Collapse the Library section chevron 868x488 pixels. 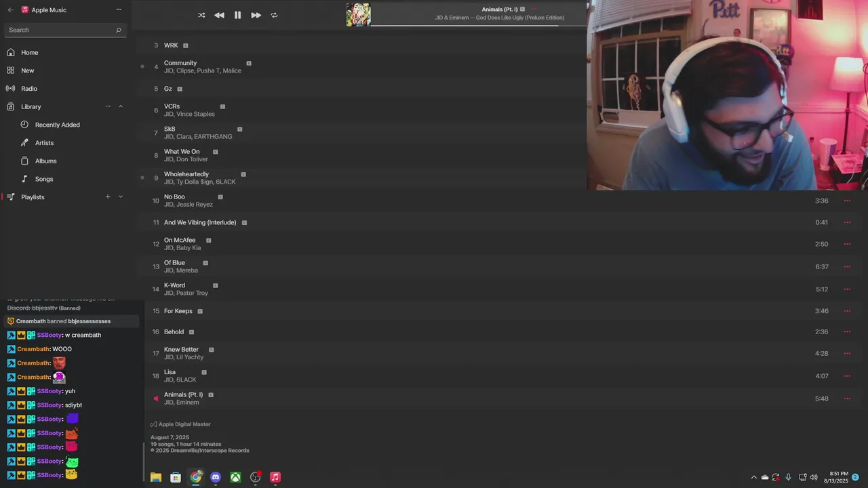tap(121, 106)
